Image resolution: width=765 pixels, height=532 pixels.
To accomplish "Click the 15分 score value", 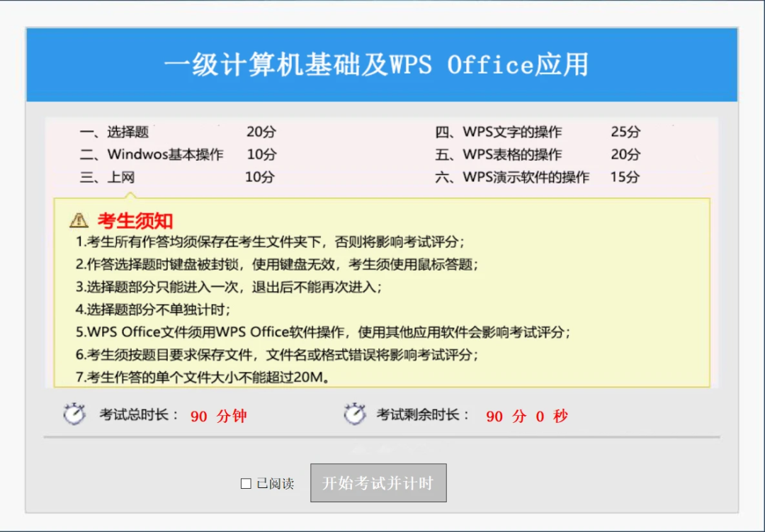I will click(x=625, y=176).
